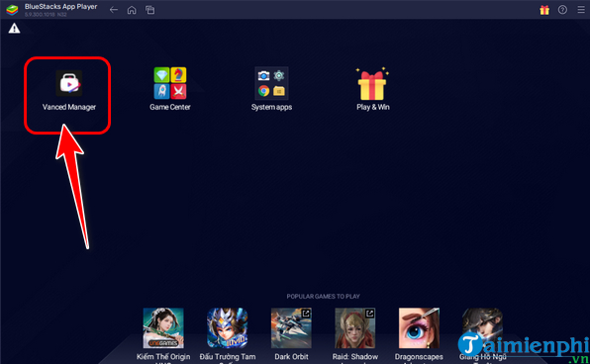Launch Dark Orbit game
Image resolution: width=590 pixels, height=364 pixels.
click(291, 328)
